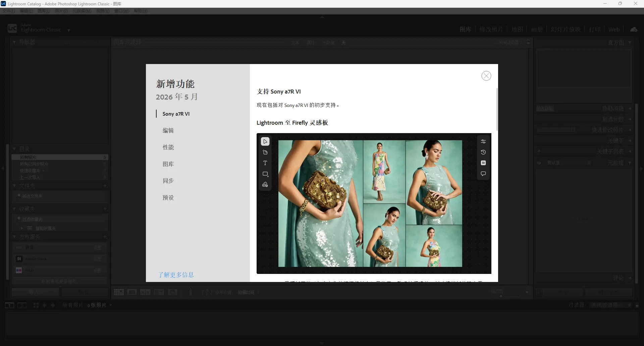This screenshot has width=644, height=346.
Task: Click the 导出 button
Action: (85, 292)
